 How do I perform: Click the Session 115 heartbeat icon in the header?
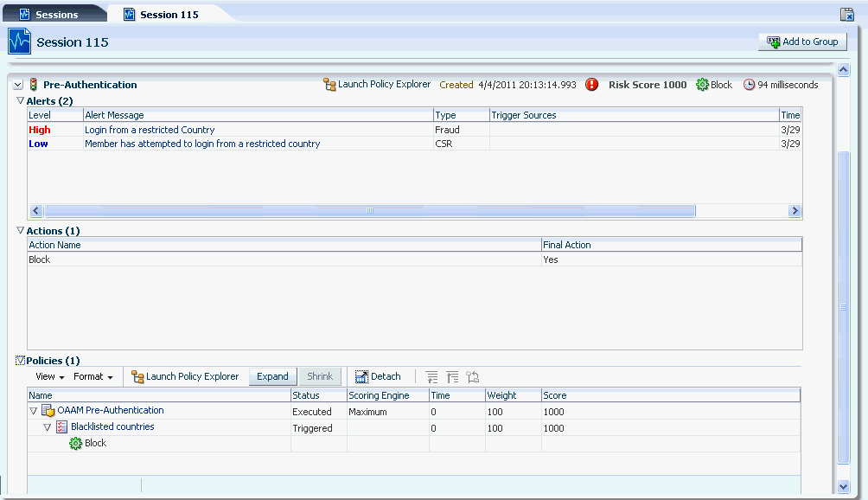tap(18, 41)
